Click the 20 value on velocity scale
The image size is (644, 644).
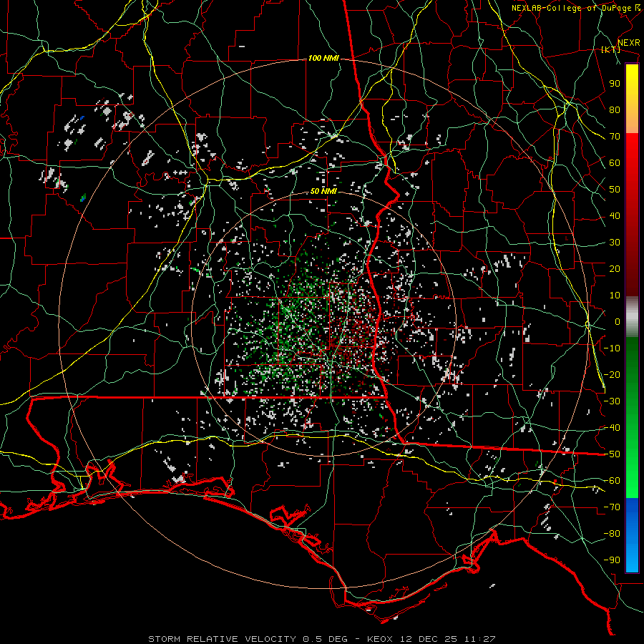pos(615,268)
